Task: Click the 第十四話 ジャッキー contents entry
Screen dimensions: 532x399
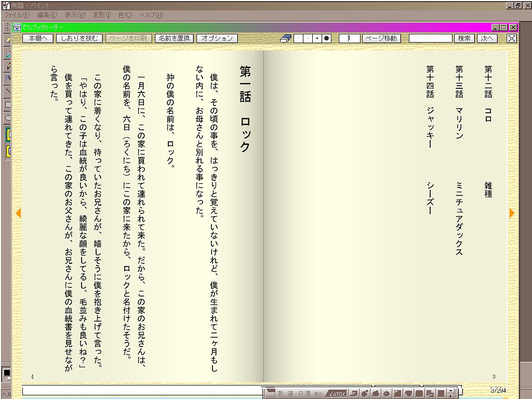Action: (x=430, y=106)
